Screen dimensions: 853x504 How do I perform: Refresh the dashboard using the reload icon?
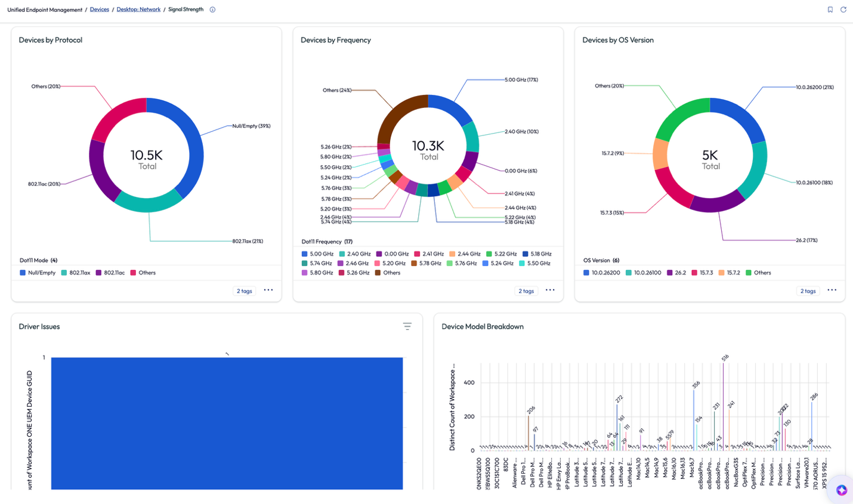(843, 10)
